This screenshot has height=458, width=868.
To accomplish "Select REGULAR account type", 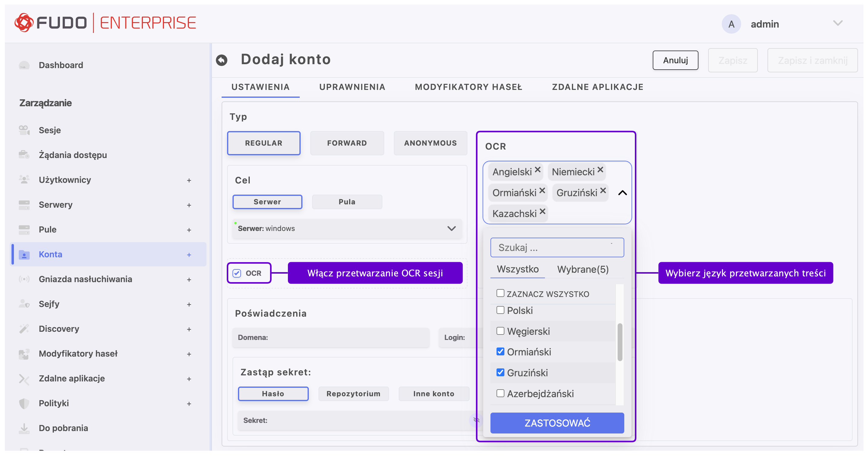I will pos(263,143).
